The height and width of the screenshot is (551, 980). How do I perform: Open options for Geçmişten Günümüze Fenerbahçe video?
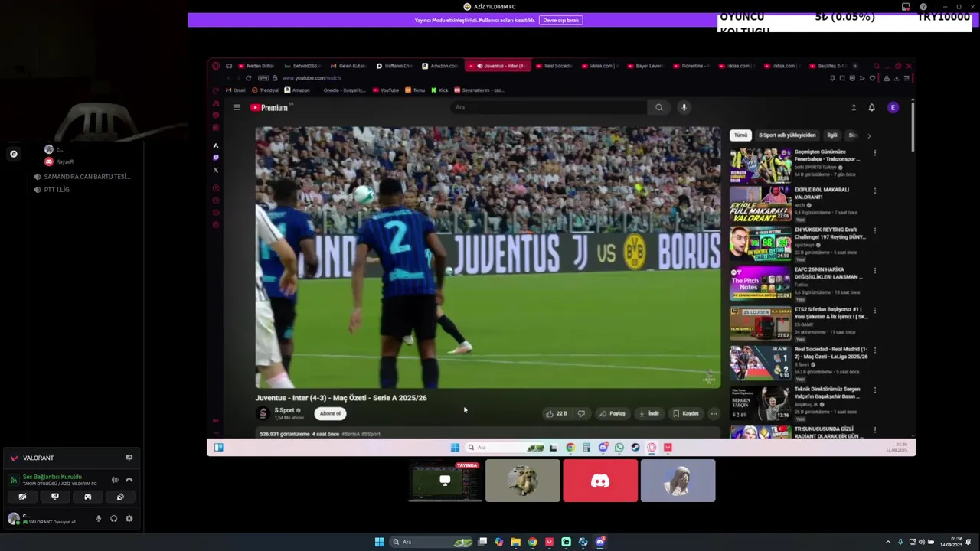874,153
